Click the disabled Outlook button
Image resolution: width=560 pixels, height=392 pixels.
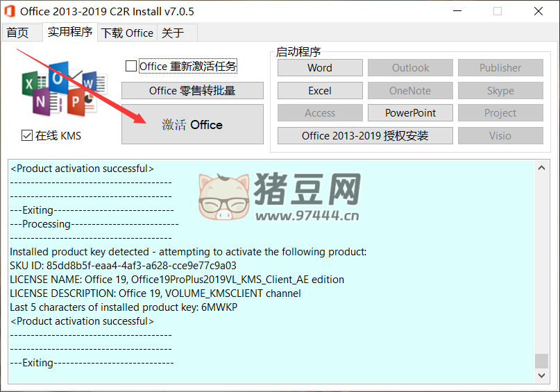(x=410, y=68)
